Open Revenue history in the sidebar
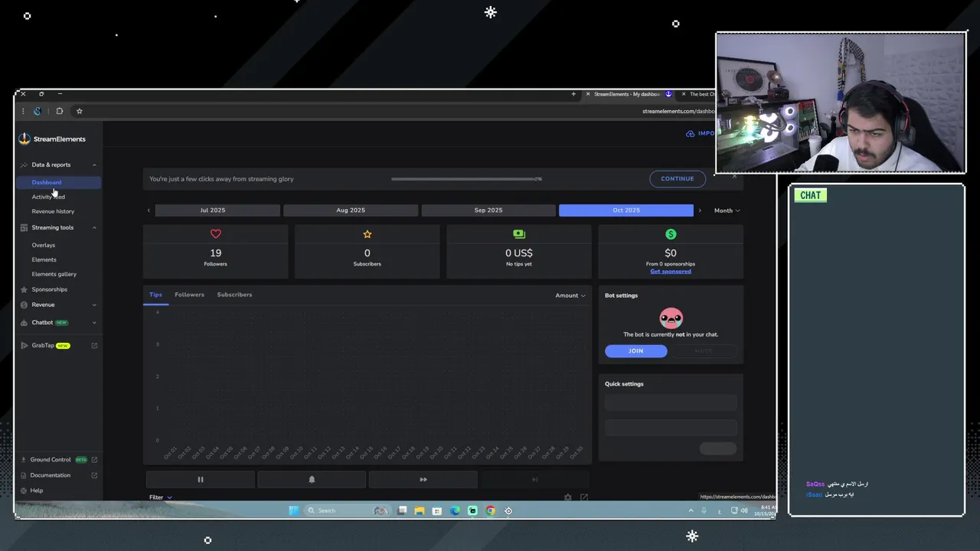The height and width of the screenshot is (551, 980). (53, 211)
